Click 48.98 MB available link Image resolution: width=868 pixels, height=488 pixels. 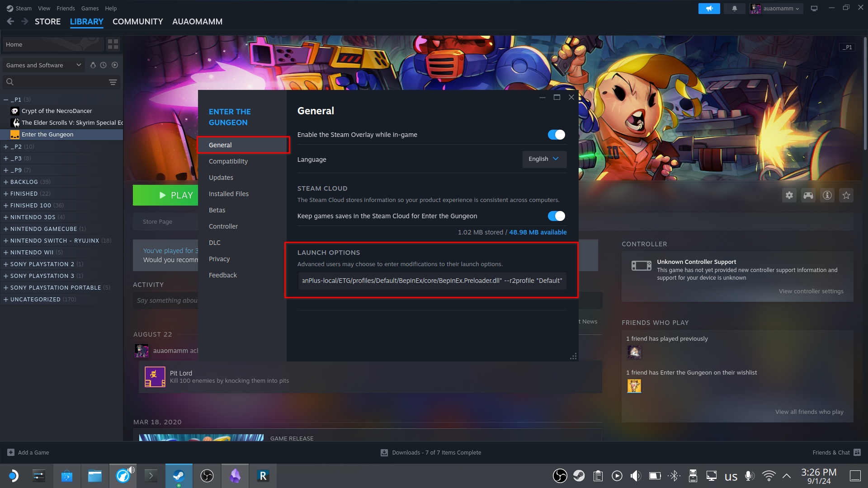[x=538, y=232]
